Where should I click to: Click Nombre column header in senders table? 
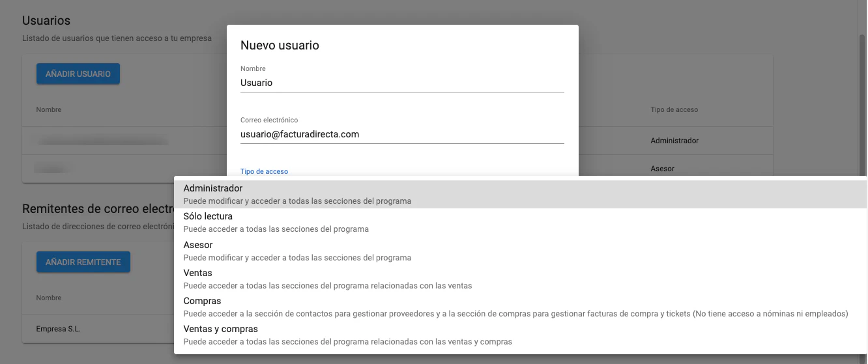click(x=49, y=298)
